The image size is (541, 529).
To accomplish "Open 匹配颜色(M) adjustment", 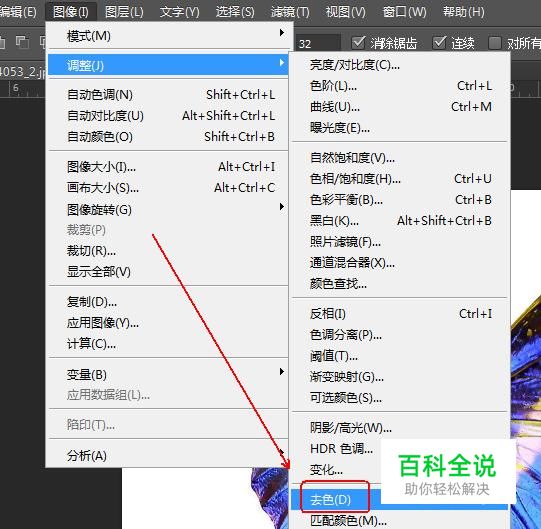I will [x=400, y=520].
